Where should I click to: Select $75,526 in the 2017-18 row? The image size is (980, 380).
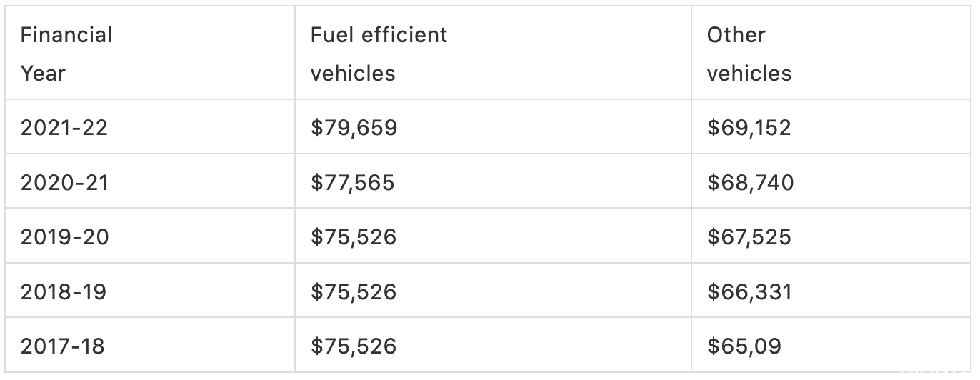tap(353, 346)
